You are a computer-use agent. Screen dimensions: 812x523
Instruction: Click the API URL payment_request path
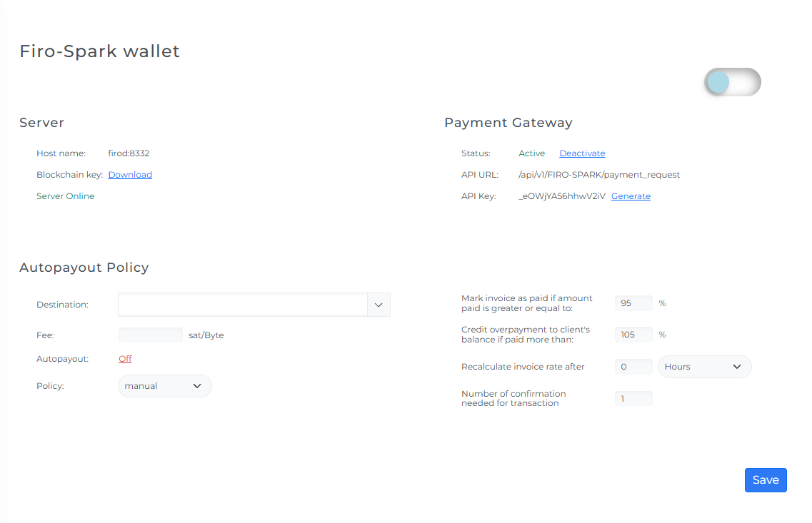(x=599, y=175)
